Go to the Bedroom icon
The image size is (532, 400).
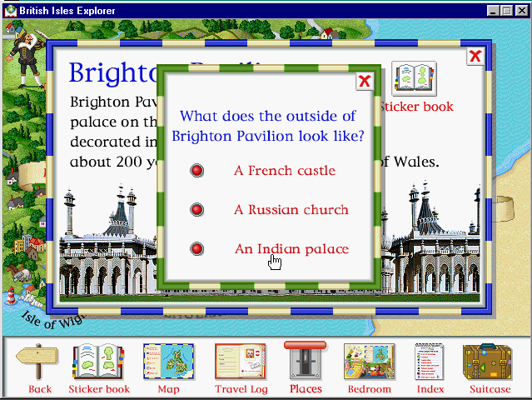tap(369, 362)
